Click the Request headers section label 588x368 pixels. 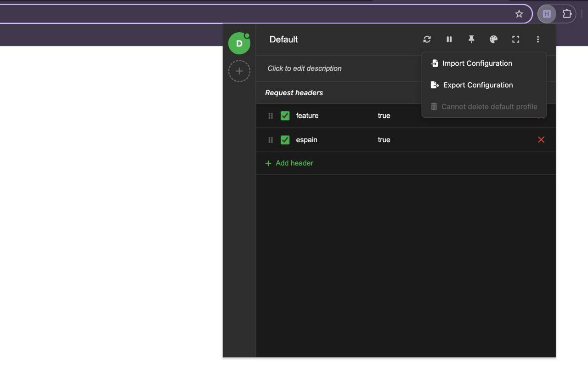(294, 93)
